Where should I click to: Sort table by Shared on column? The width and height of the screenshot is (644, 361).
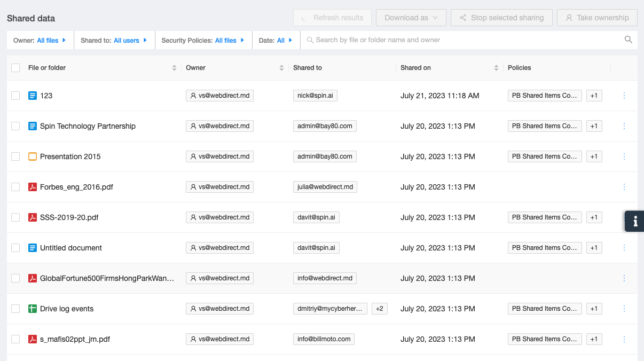[496, 68]
